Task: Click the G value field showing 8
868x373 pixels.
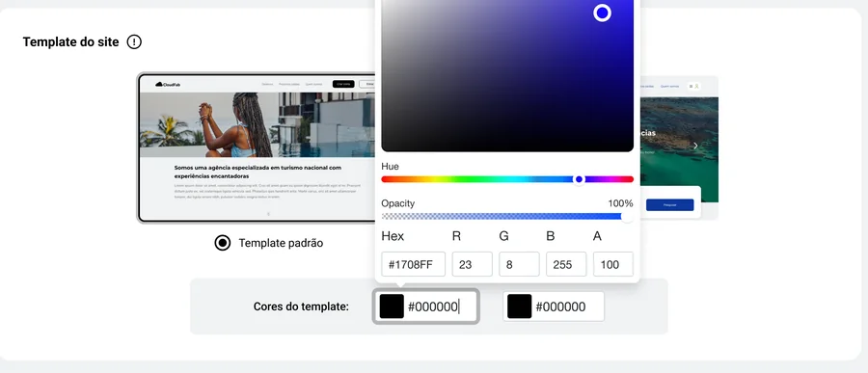Action: [519, 264]
